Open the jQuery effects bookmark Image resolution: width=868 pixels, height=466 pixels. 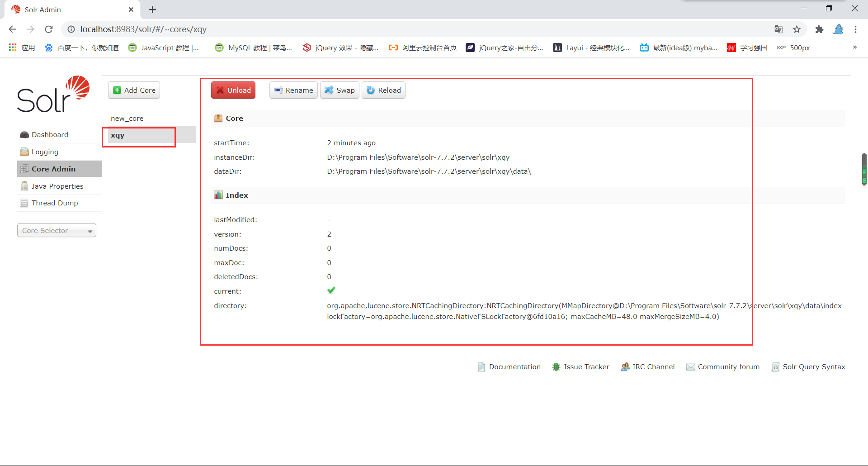340,48
